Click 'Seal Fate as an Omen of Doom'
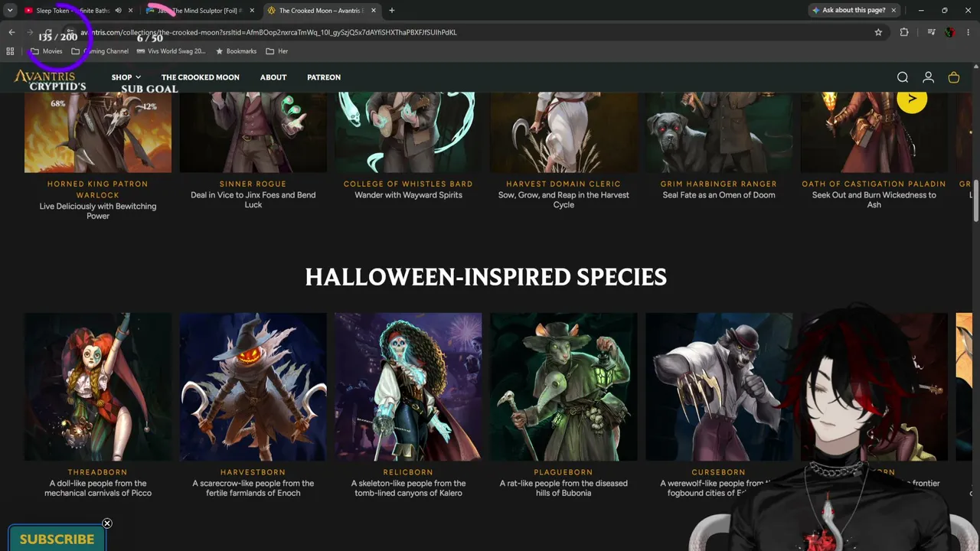The height and width of the screenshot is (551, 980). [719, 195]
